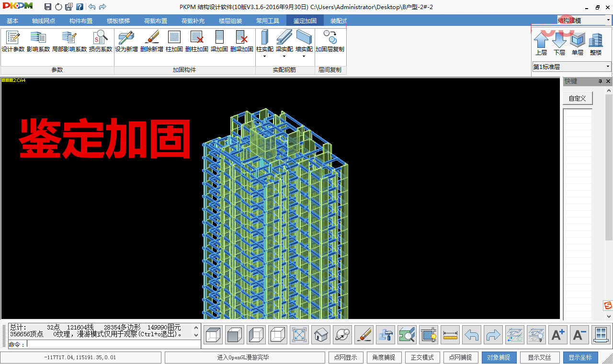The image size is (613, 364).
Task: Toggle 点网显示 grid display
Action: pyautogui.click(x=346, y=357)
